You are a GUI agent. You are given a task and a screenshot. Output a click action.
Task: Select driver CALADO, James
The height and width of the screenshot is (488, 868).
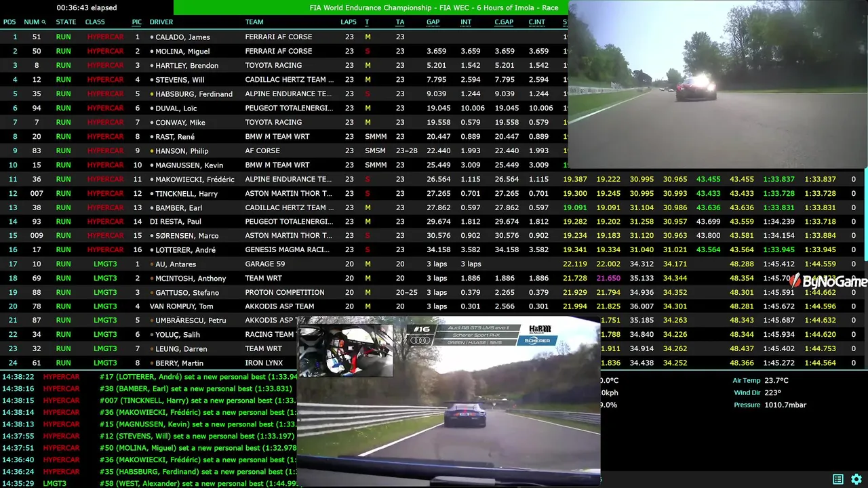[182, 37]
